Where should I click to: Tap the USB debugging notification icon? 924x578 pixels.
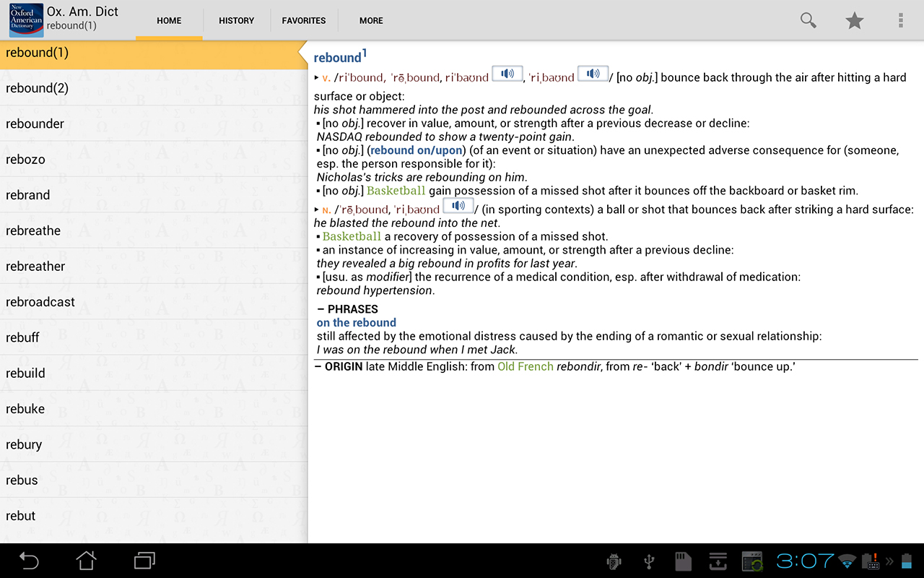click(x=649, y=560)
